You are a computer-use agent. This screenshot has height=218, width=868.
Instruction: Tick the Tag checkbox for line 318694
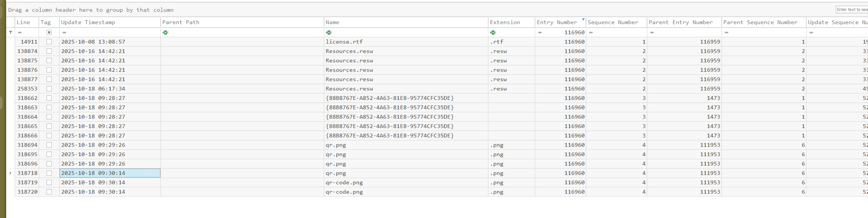coord(49,145)
